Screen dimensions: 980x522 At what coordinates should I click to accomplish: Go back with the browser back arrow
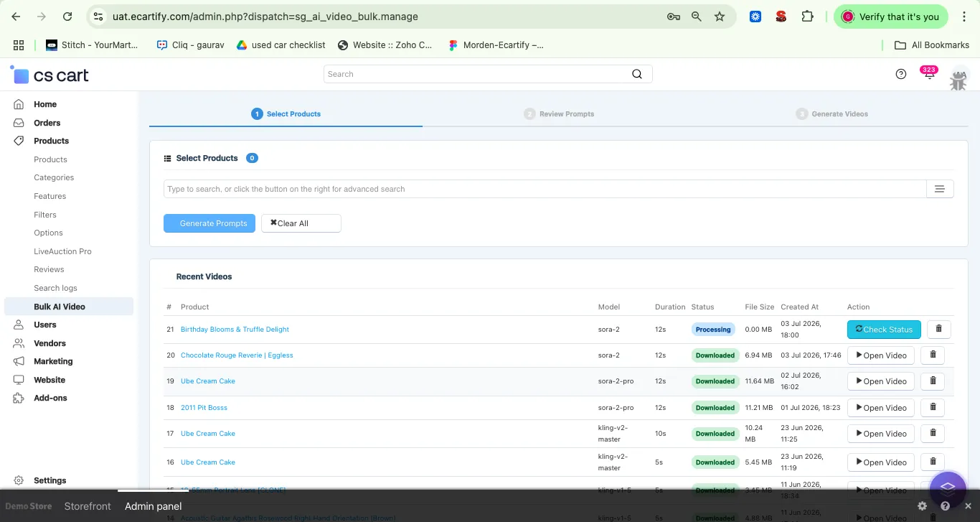click(17, 17)
